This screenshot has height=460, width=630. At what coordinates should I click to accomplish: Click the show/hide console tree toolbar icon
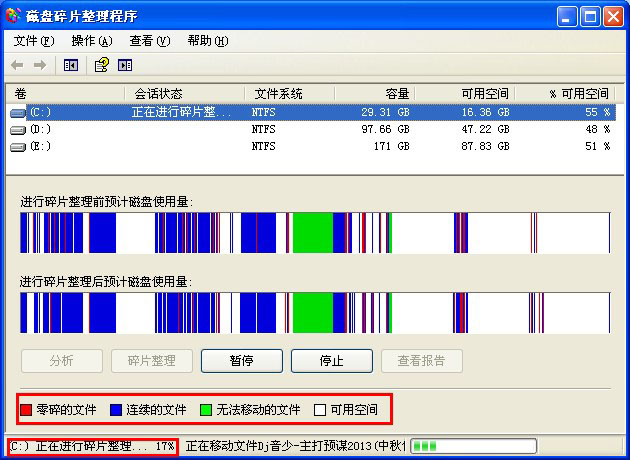(71, 65)
